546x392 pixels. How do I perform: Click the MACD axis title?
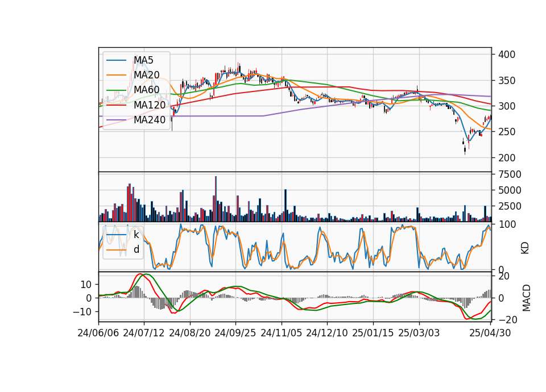527,298
